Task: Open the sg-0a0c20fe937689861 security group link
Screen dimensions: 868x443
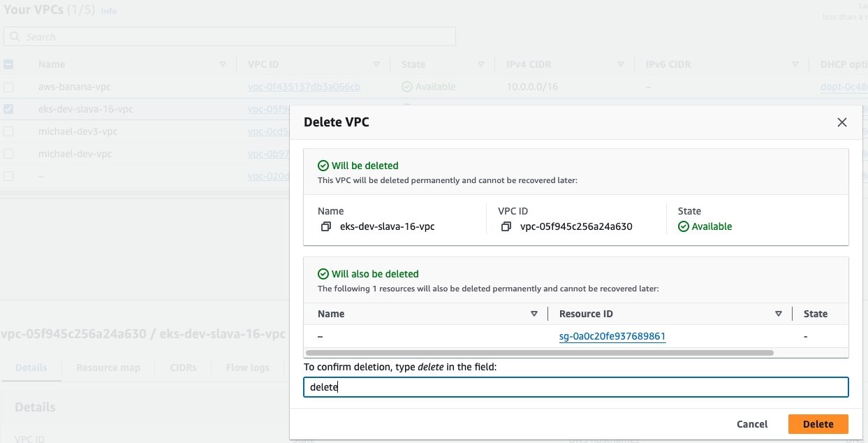Action: [x=612, y=337]
